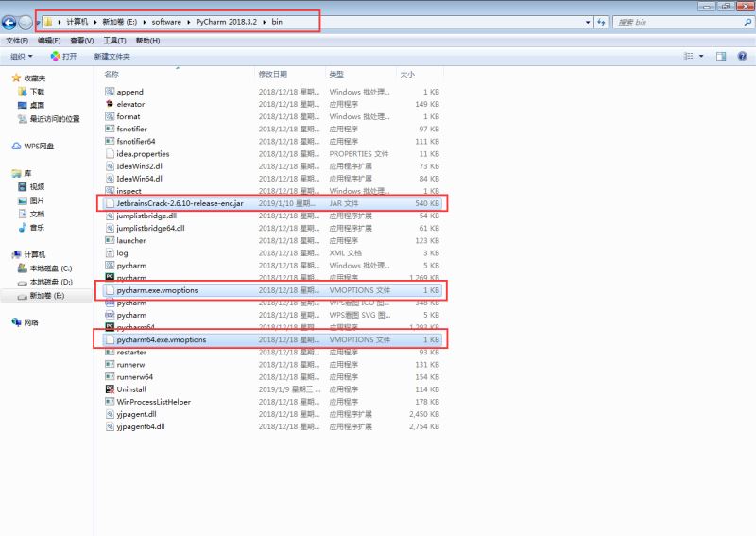This screenshot has width=756, height=536.
Task: Select IdeaWin32.dll file icon
Action: tap(110, 166)
